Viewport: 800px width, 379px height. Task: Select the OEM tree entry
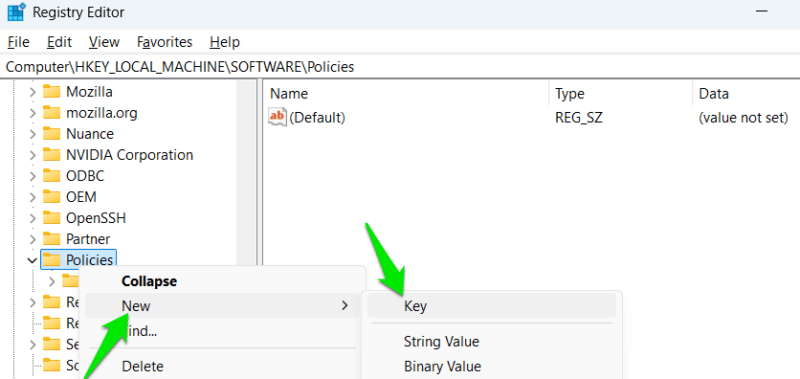click(81, 197)
